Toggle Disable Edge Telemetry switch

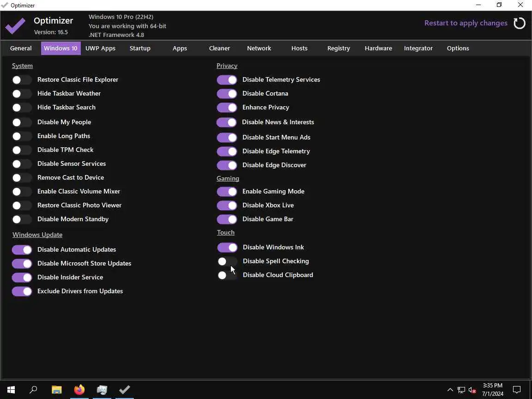pos(227,151)
